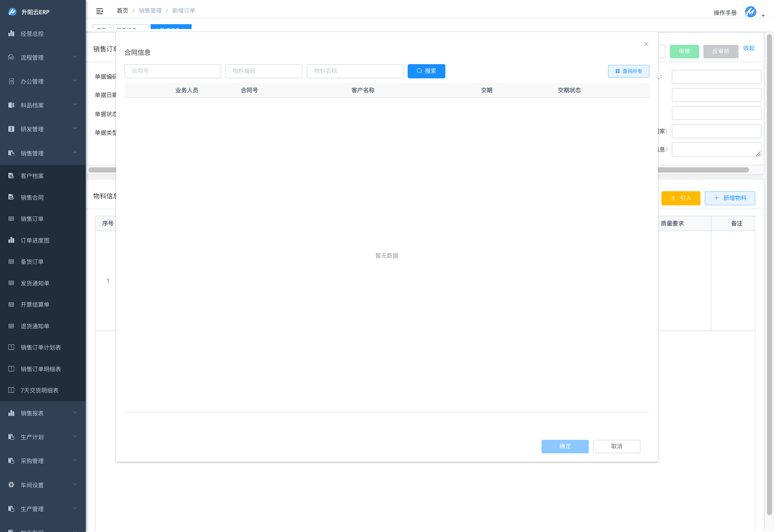774x532 pixels.
Task: Click the 销售订单计划表 book icon
Action: coord(11,347)
